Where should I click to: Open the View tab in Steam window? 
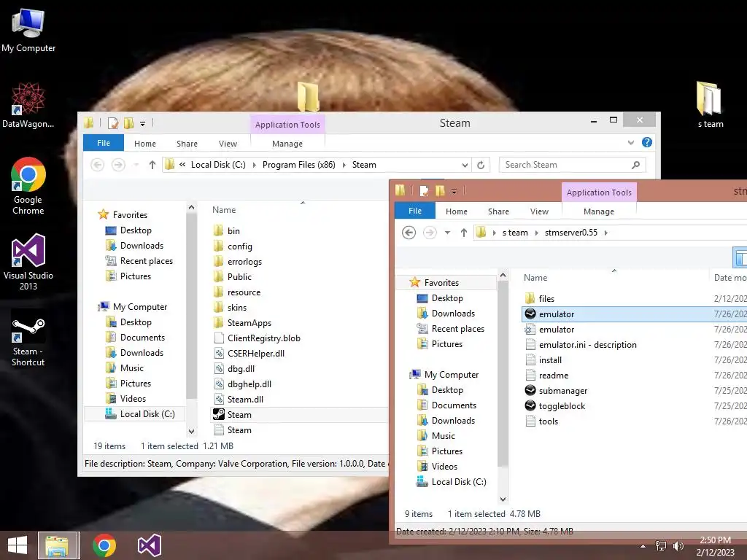228,144
